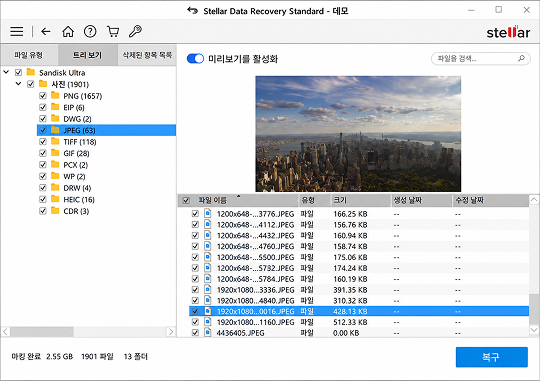The height and width of the screenshot is (381, 540).
Task: Uncheck 1200x648-...4112.JPEG checkbox
Action: [195, 225]
